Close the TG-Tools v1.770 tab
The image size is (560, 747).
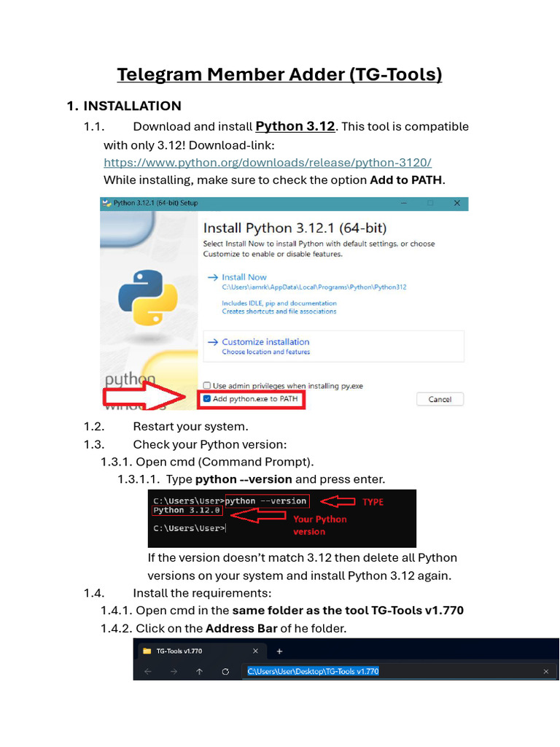point(255,651)
